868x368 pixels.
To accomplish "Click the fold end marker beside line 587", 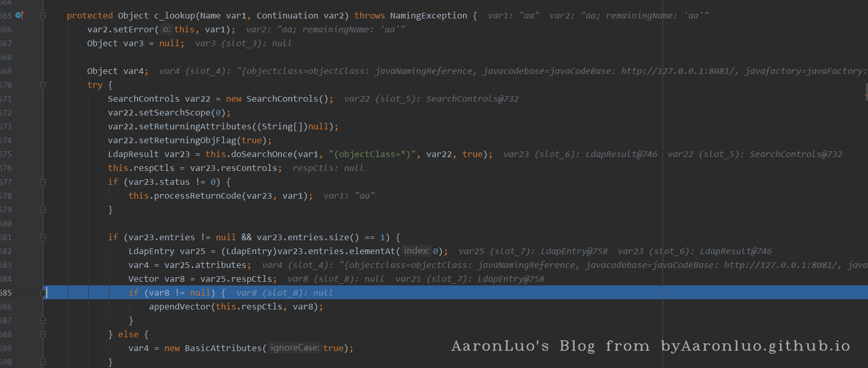I will [x=43, y=321].
